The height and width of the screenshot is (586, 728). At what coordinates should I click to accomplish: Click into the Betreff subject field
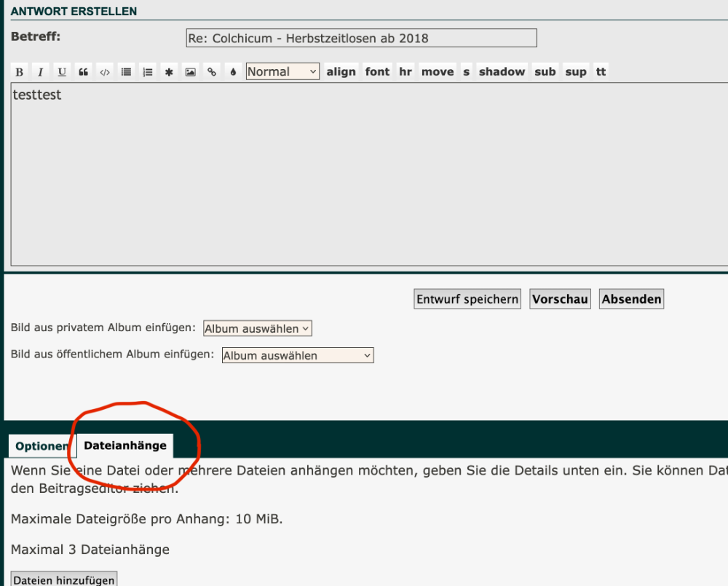tap(361, 38)
